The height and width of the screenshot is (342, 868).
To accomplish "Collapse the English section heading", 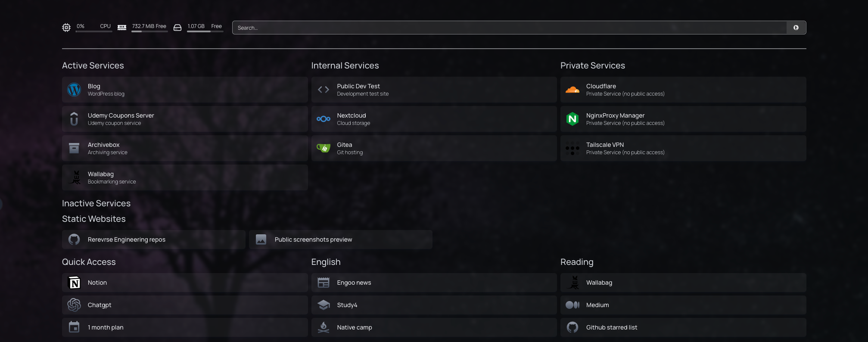I will click(x=326, y=262).
